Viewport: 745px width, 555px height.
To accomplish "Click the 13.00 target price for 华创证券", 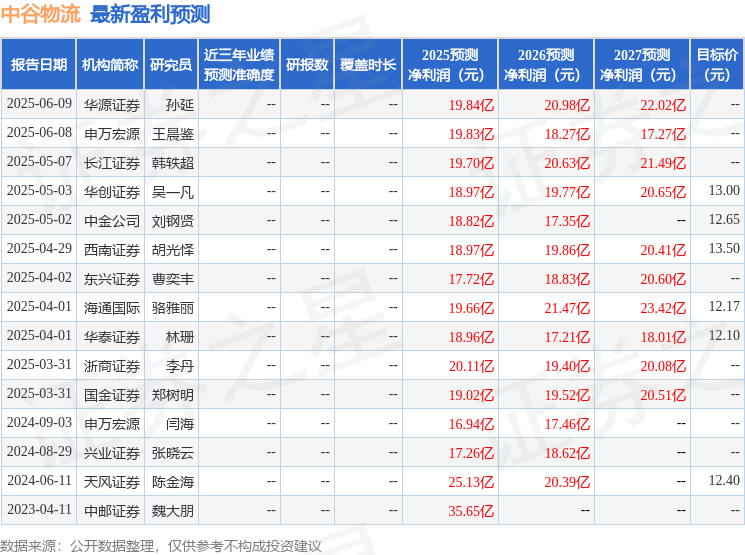I will (x=724, y=191).
